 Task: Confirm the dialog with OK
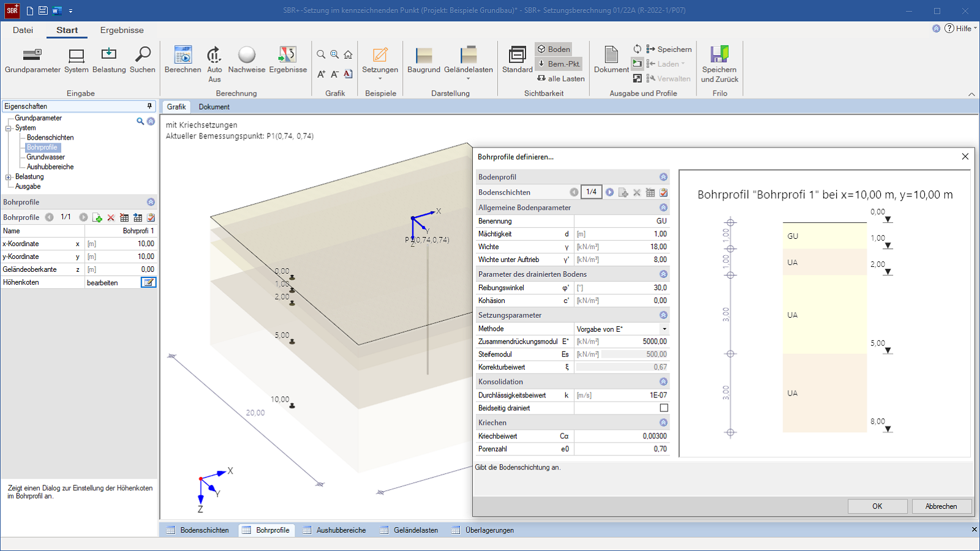click(877, 506)
